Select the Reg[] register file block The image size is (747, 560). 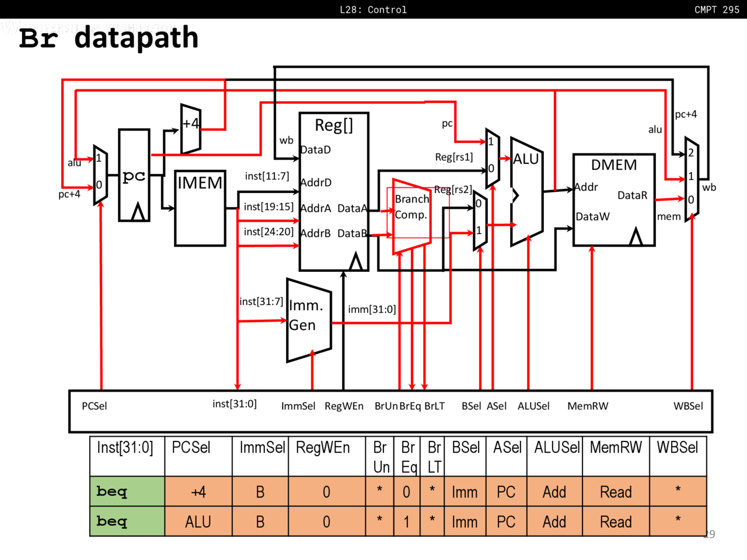click(x=333, y=191)
